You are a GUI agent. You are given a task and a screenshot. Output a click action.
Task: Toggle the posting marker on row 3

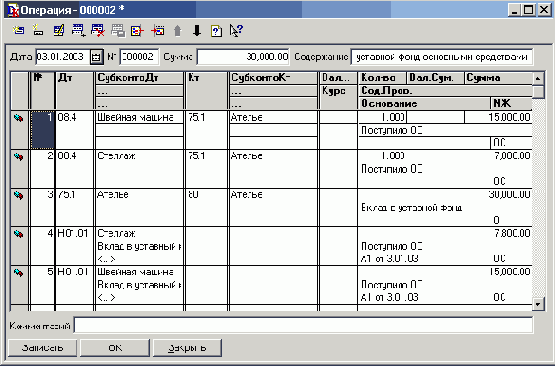tap(19, 195)
